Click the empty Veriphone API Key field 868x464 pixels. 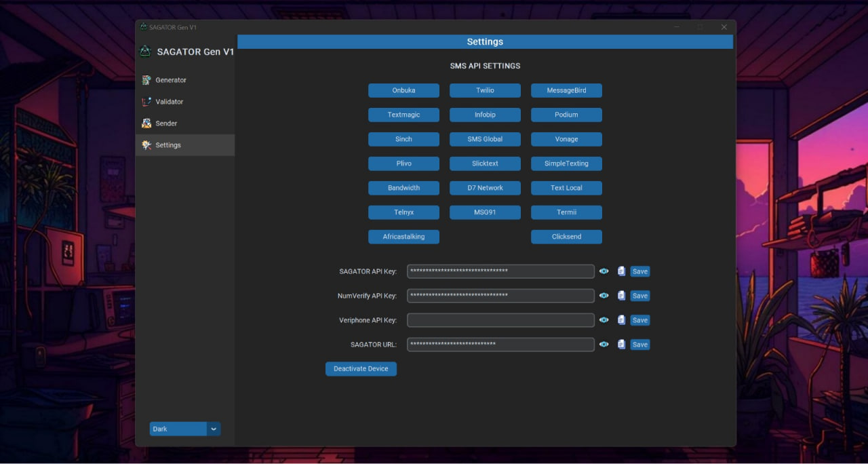pos(500,320)
